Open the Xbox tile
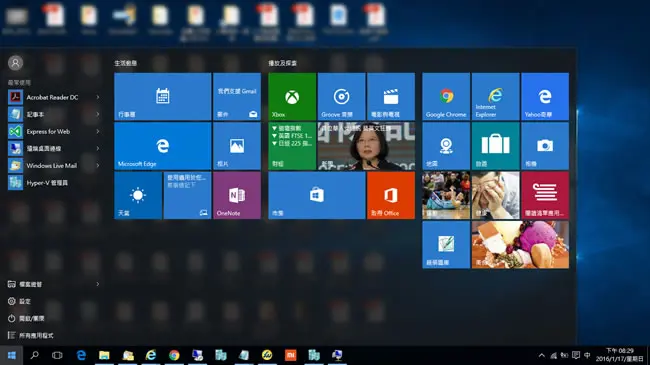Screen dimensions: 650x365 click(292, 96)
